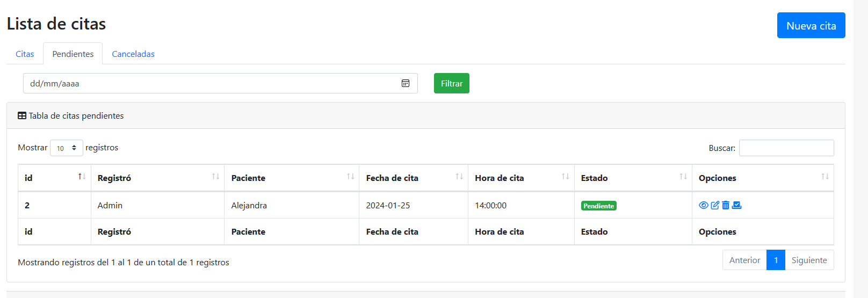Sort by the Hora de cita column

(520, 178)
